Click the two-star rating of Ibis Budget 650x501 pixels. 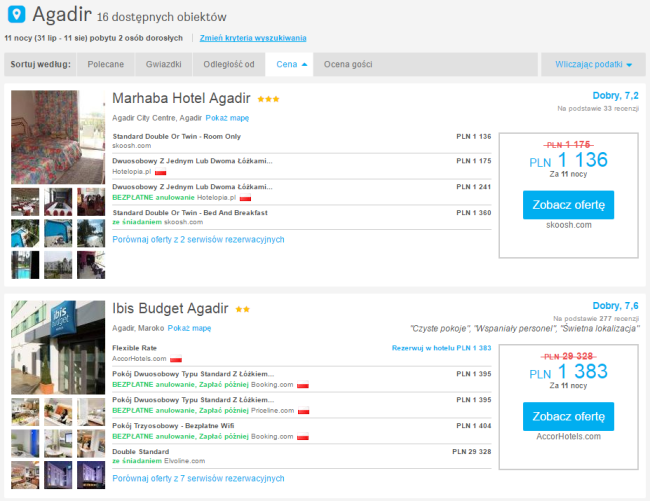pos(243,309)
